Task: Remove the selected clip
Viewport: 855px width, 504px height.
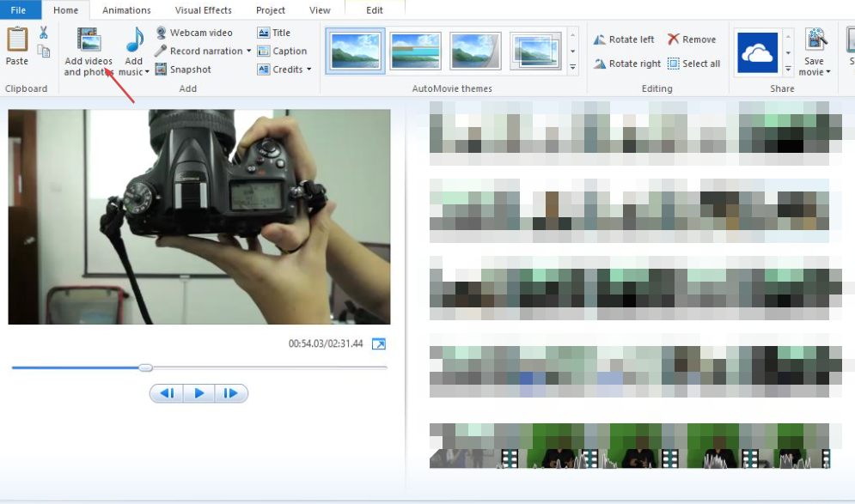Action: coord(693,39)
